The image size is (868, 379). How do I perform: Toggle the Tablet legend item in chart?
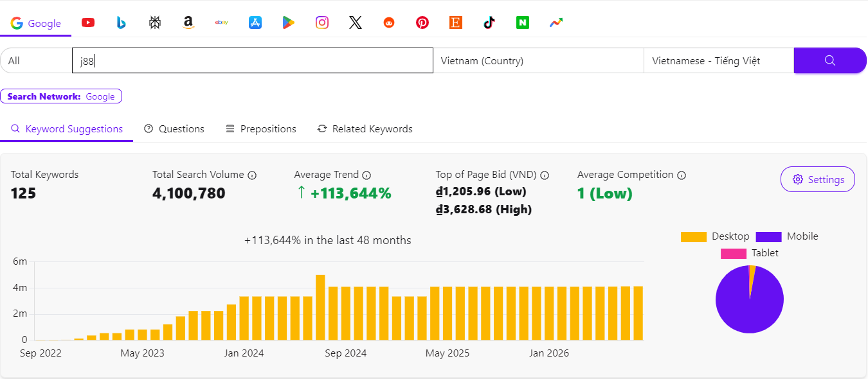pos(750,253)
